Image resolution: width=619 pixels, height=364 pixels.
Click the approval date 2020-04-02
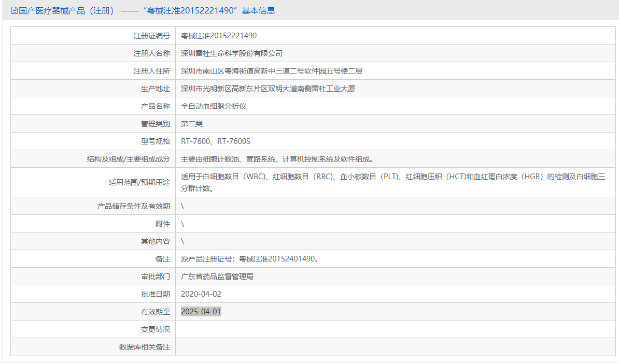click(201, 294)
